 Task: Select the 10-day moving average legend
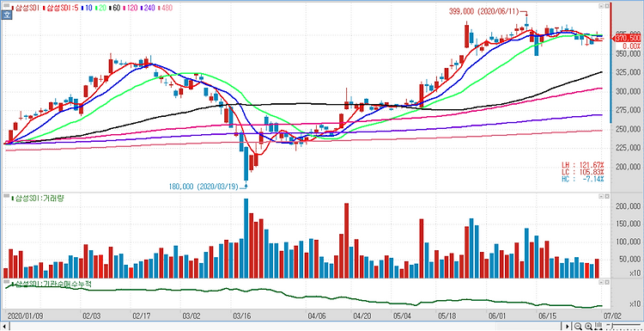(87, 8)
